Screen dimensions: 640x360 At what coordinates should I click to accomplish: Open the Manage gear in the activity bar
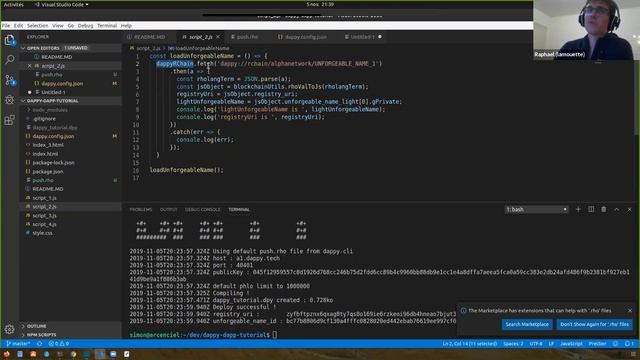[x=9, y=329]
